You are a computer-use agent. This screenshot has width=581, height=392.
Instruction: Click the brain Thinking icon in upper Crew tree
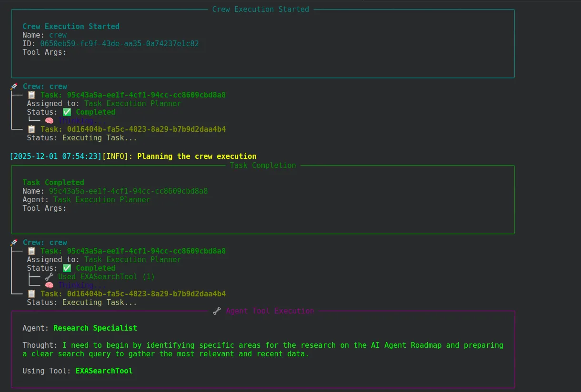pyautogui.click(x=49, y=121)
